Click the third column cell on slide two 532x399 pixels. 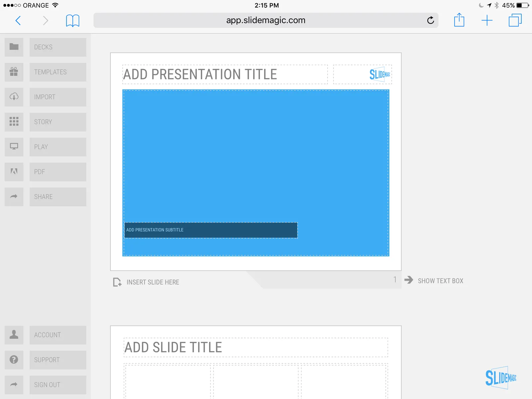[x=344, y=381]
